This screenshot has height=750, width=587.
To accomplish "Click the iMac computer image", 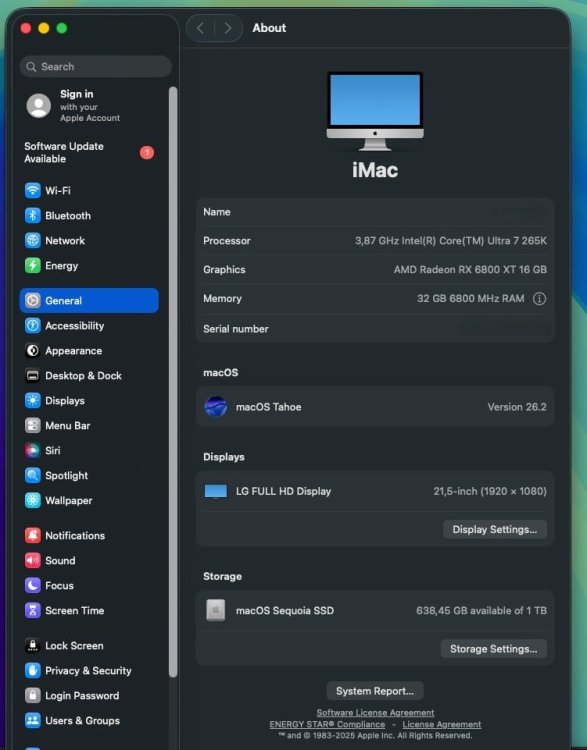I will click(x=375, y=111).
